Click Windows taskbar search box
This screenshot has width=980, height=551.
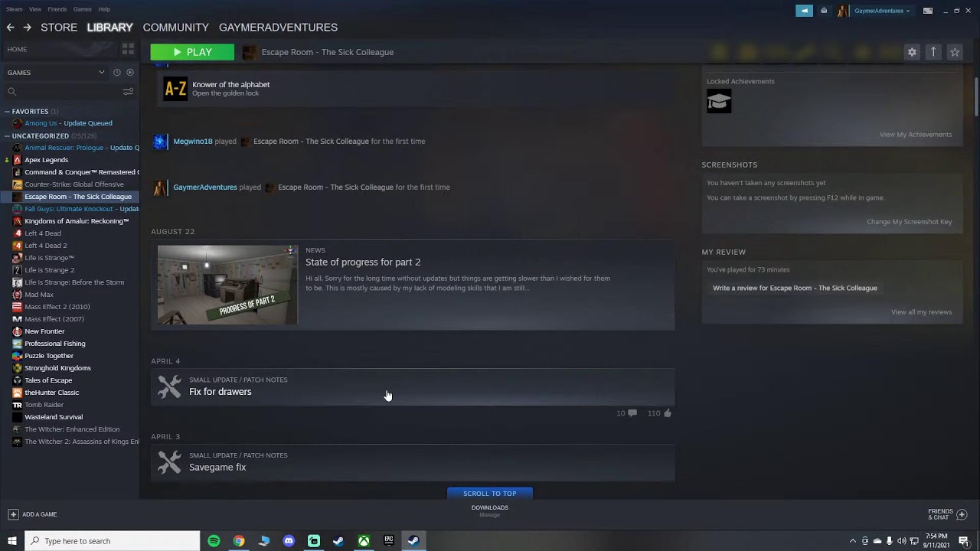tap(113, 541)
